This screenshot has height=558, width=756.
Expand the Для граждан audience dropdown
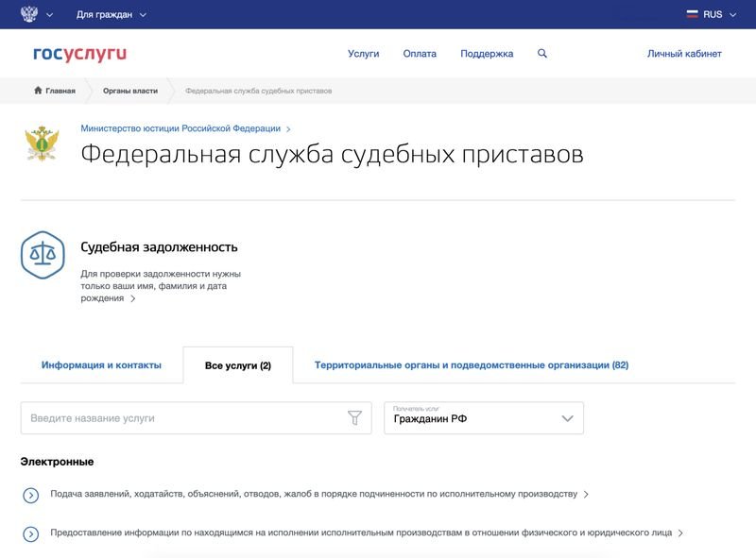(x=111, y=14)
